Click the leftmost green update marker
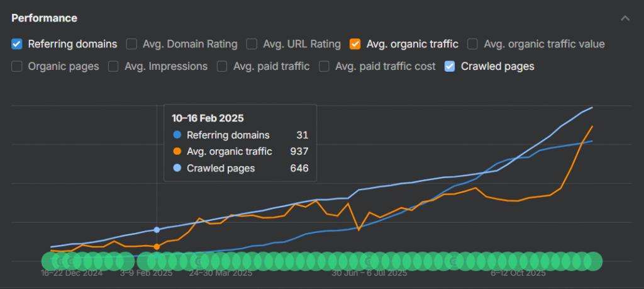 pyautogui.click(x=50, y=261)
